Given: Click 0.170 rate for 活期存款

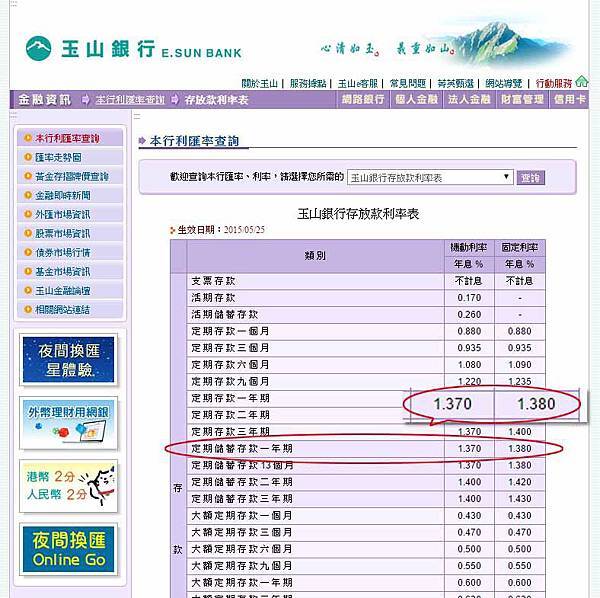Looking at the screenshot, I should point(469,298).
